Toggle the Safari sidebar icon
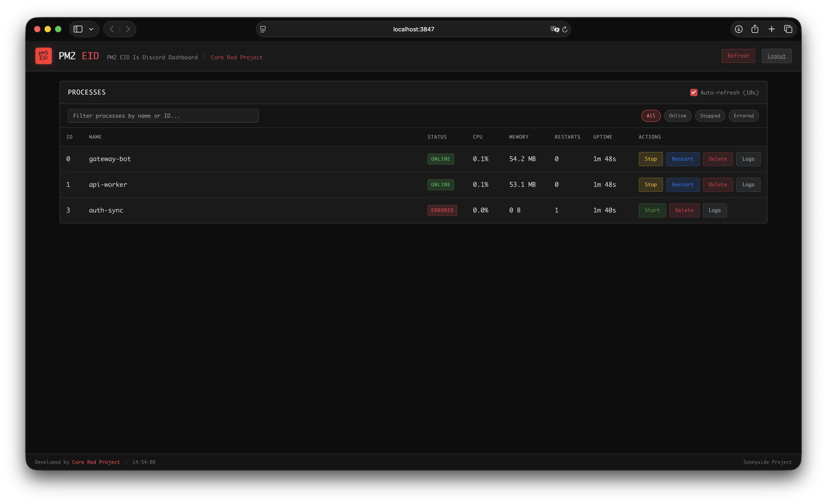This screenshot has height=504, width=827. (78, 29)
